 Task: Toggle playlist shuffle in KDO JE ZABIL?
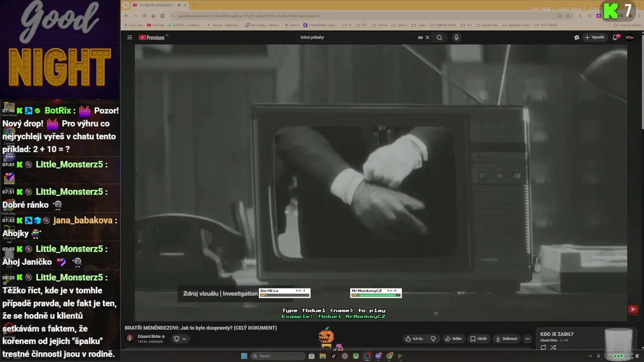pos(553,347)
